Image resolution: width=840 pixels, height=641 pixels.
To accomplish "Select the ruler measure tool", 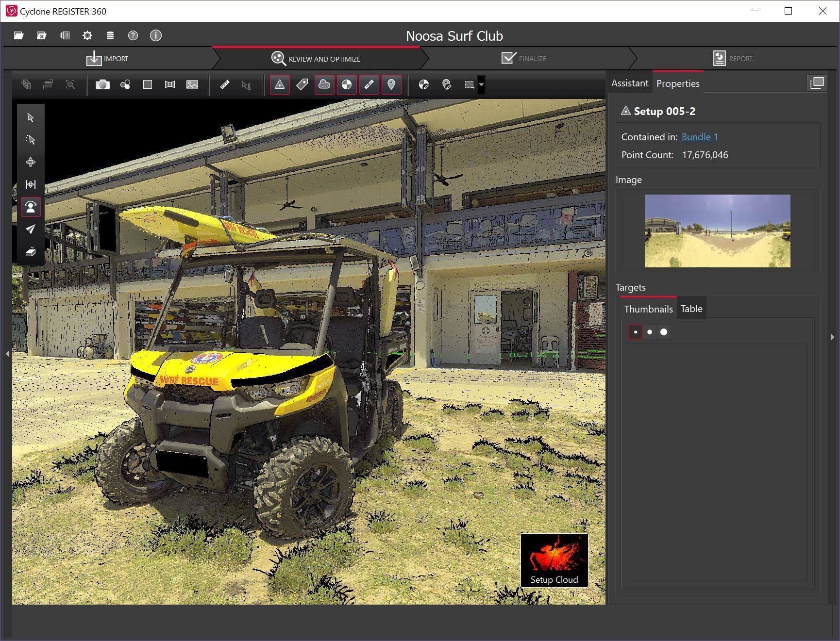I will tap(224, 85).
